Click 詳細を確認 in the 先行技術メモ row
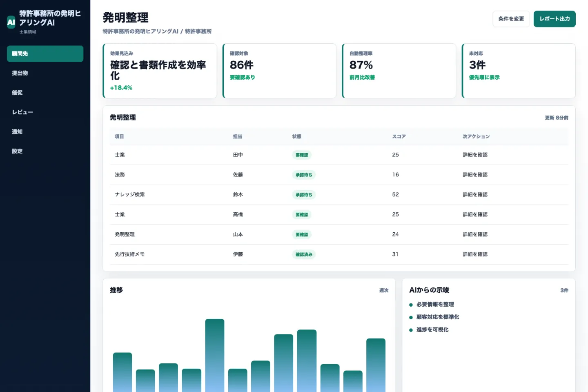Image resolution: width=588 pixels, height=392 pixels. tap(475, 254)
